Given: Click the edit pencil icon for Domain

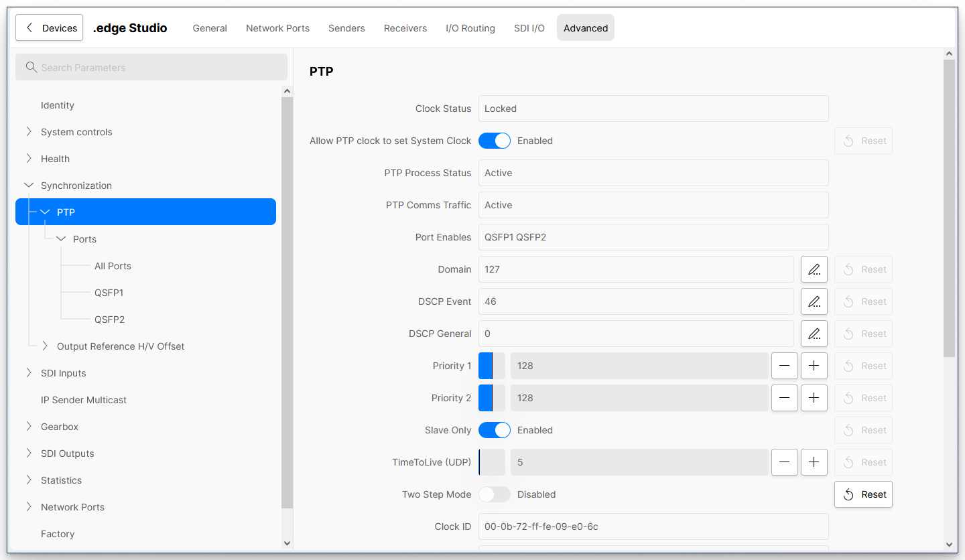Looking at the screenshot, I should (x=814, y=269).
